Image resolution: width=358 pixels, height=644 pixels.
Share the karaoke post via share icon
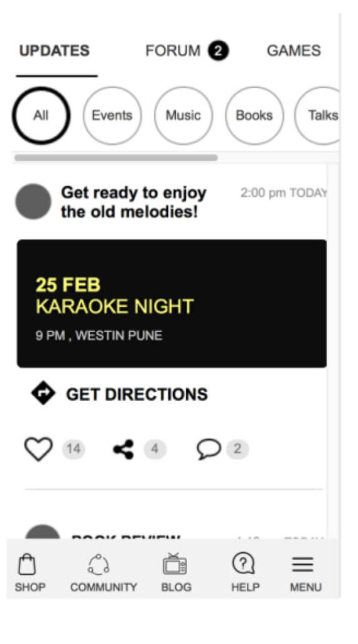(x=124, y=449)
